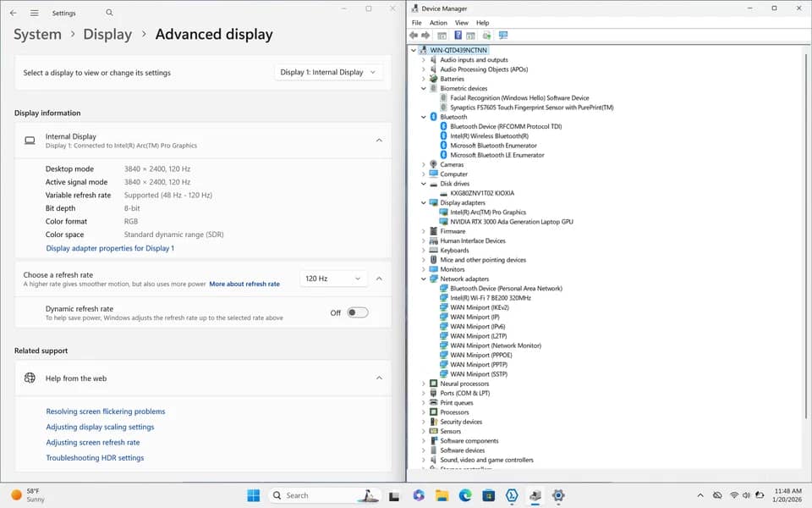This screenshot has height=508, width=812.
Task: Click Scan for hardware changes monitor icon
Action: [x=502, y=36]
